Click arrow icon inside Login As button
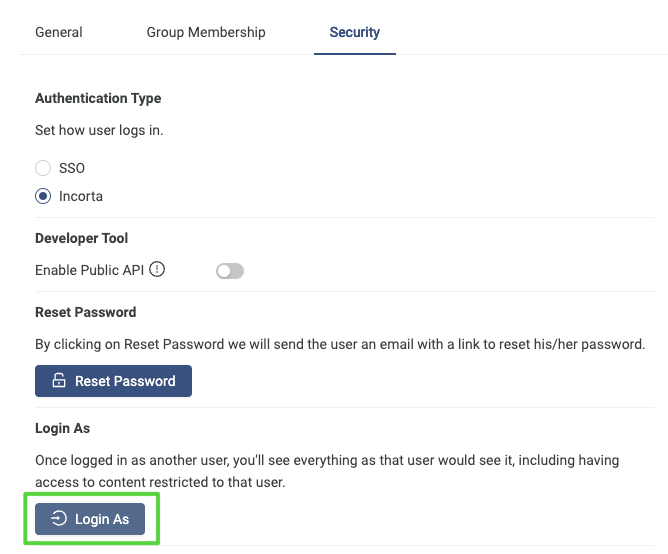This screenshot has width=668, height=554. [59, 519]
